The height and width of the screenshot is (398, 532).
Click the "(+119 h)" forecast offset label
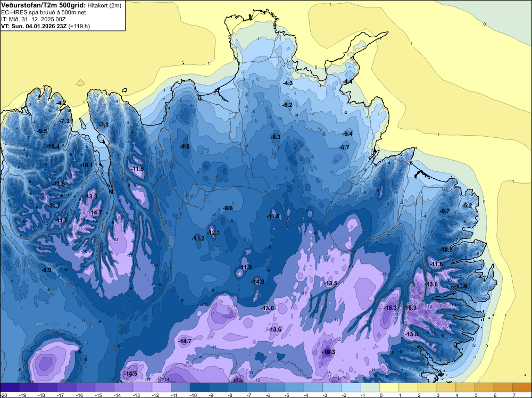[79, 26]
